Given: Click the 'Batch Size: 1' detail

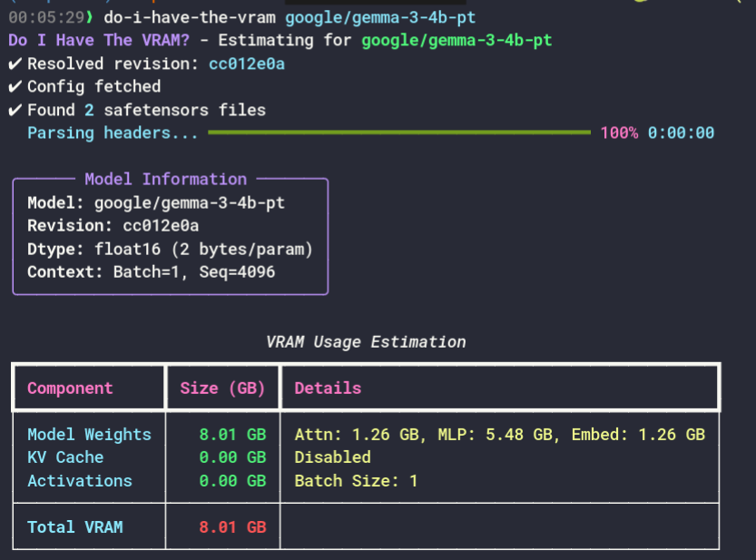Looking at the screenshot, I should click(356, 481).
